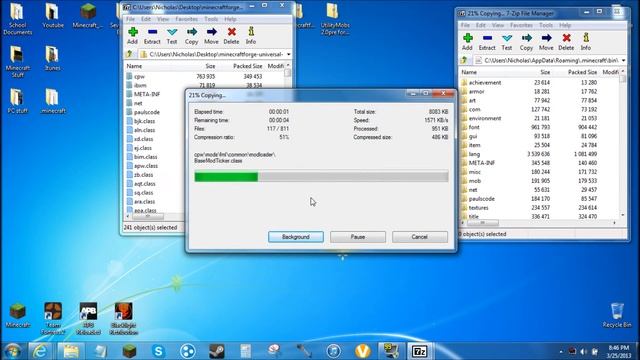Click up-folder icon in left 7-Zip window
640x360 pixels.
(x=129, y=54)
